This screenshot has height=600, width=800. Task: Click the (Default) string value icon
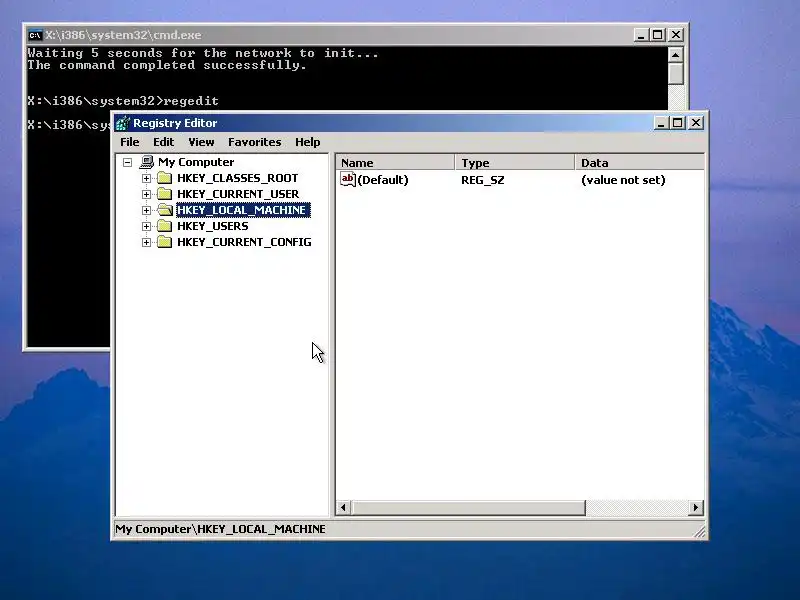point(347,179)
